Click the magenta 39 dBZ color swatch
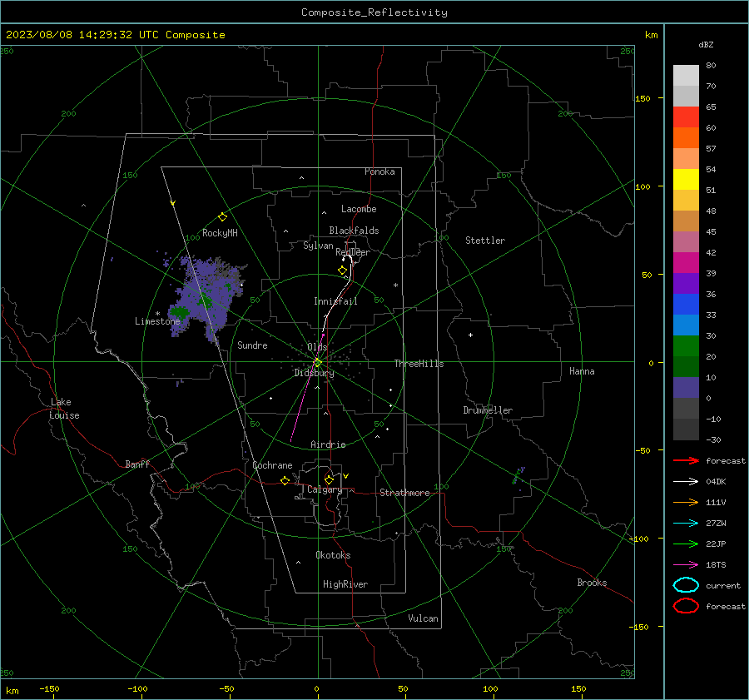The image size is (749, 700). [x=686, y=262]
